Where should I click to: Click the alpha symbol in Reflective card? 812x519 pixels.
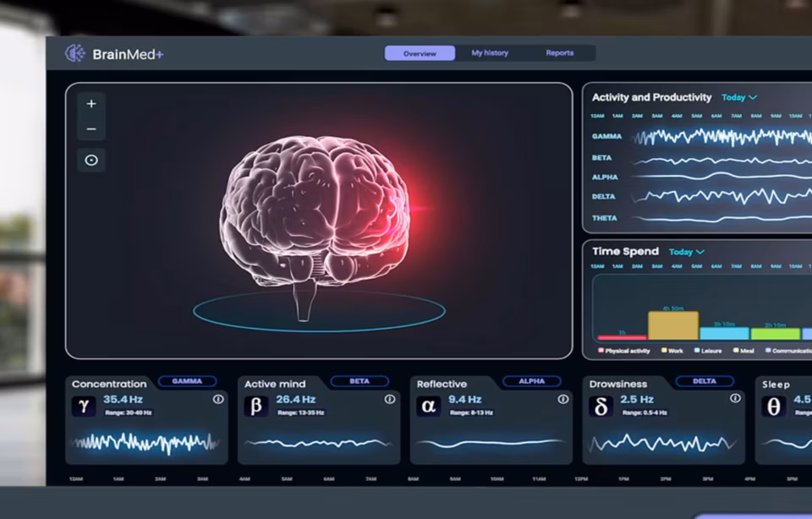point(428,407)
